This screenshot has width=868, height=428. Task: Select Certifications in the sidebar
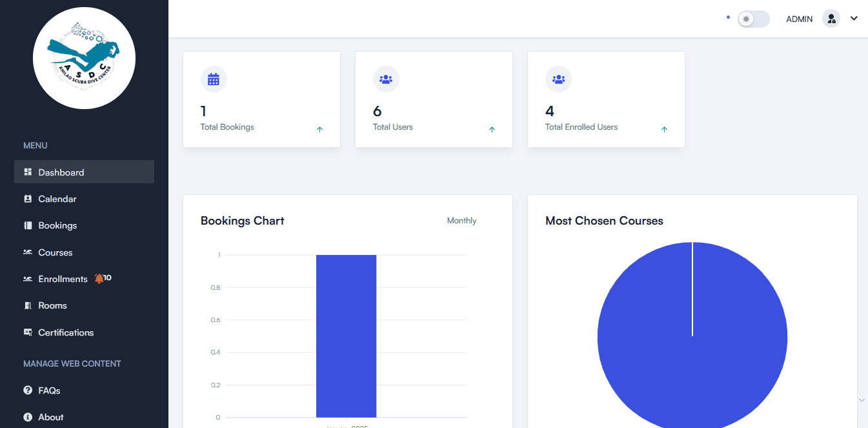tap(66, 332)
